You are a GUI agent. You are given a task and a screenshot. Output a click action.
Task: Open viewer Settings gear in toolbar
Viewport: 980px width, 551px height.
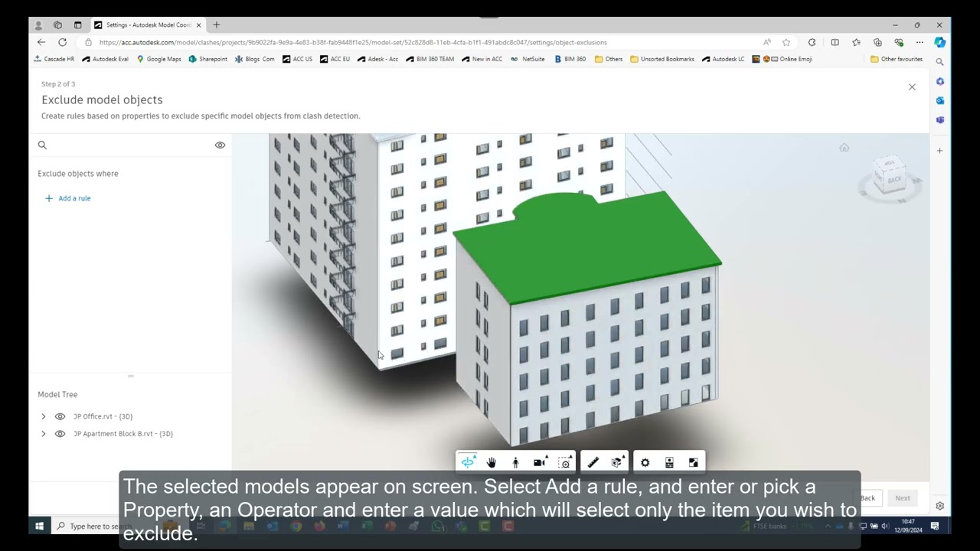tap(645, 462)
